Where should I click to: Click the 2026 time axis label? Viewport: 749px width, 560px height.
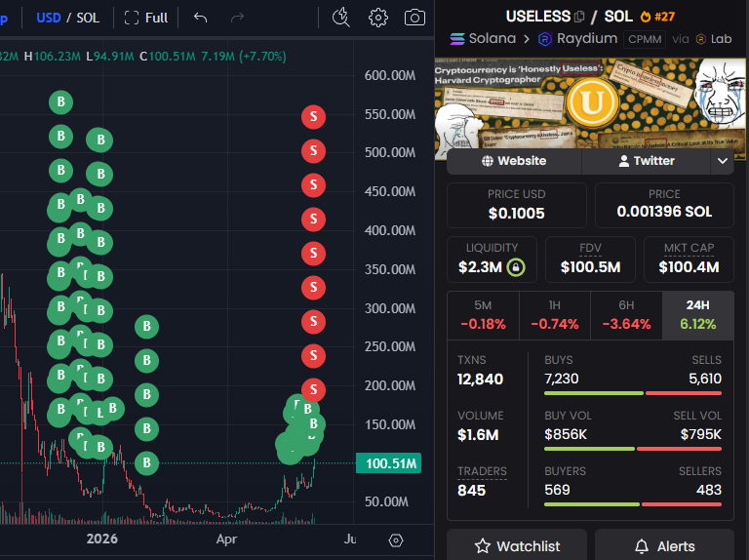(101, 539)
